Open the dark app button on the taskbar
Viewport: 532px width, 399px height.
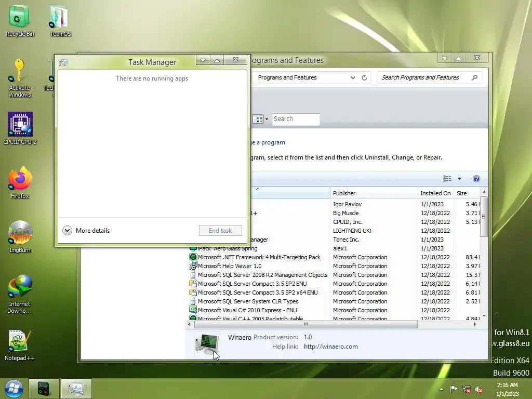[x=44, y=389]
